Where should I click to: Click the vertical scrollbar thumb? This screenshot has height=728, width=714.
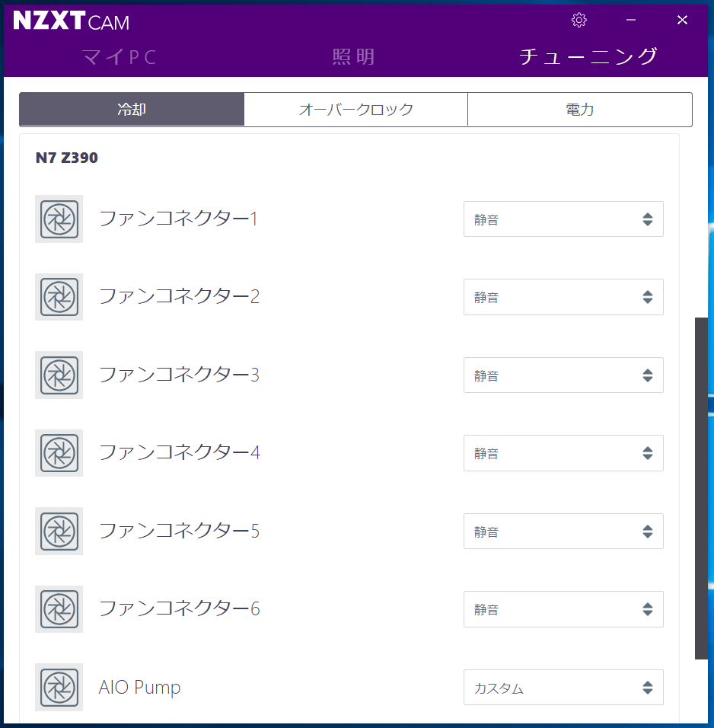coord(701,488)
